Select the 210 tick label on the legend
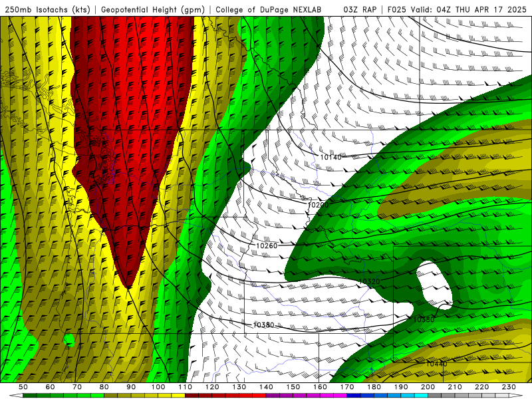The width and height of the screenshot is (532, 399). (x=456, y=387)
